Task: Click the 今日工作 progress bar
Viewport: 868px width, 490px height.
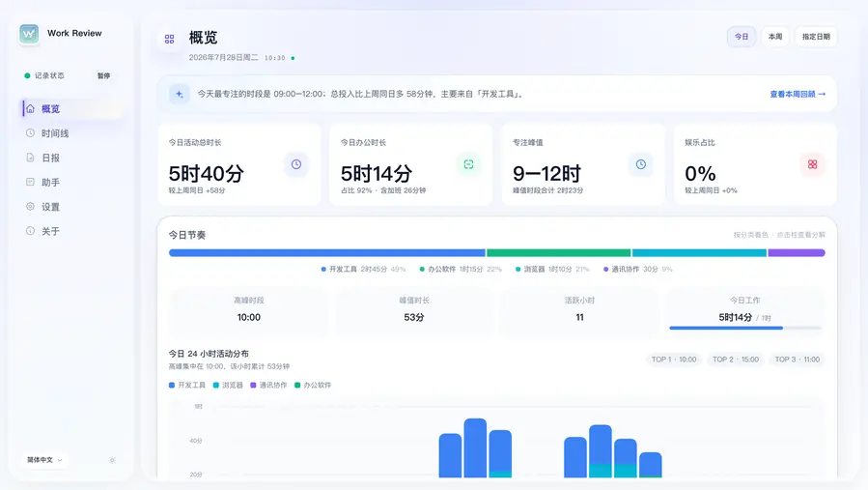Action: tap(745, 328)
